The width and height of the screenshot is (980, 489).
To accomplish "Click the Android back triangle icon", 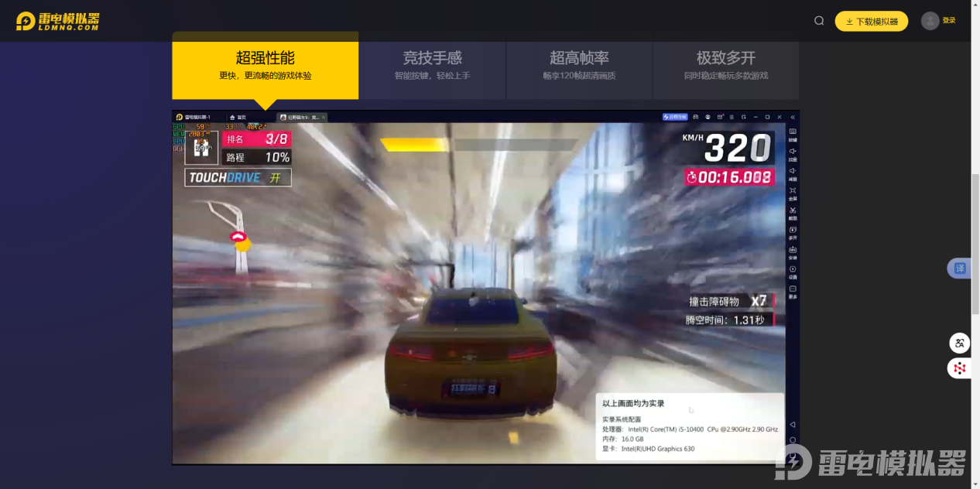I will pyautogui.click(x=793, y=425).
